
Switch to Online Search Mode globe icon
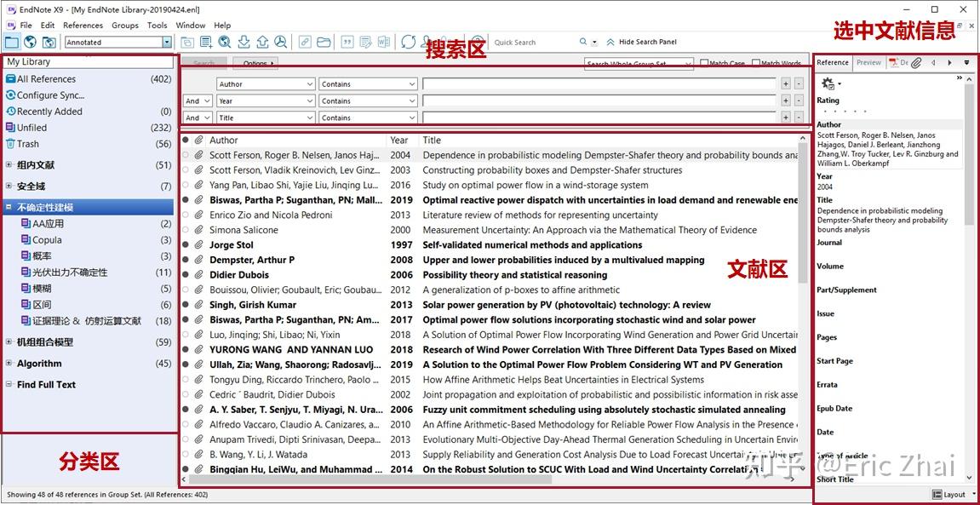coord(30,42)
